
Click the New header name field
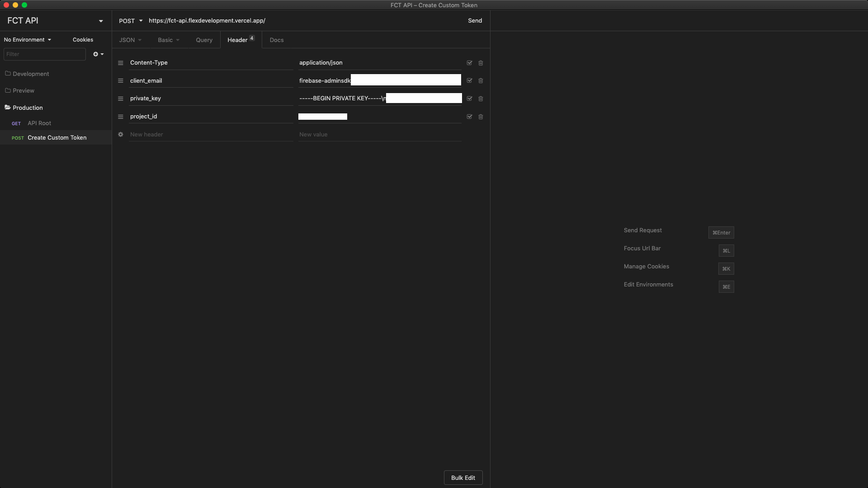tap(211, 134)
